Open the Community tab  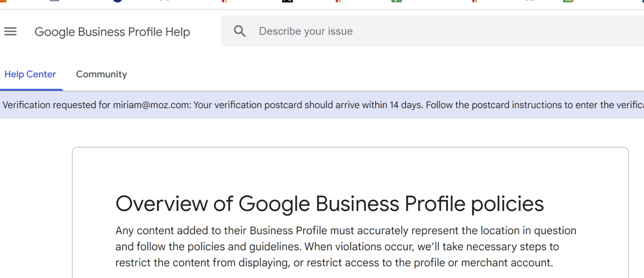point(101,74)
